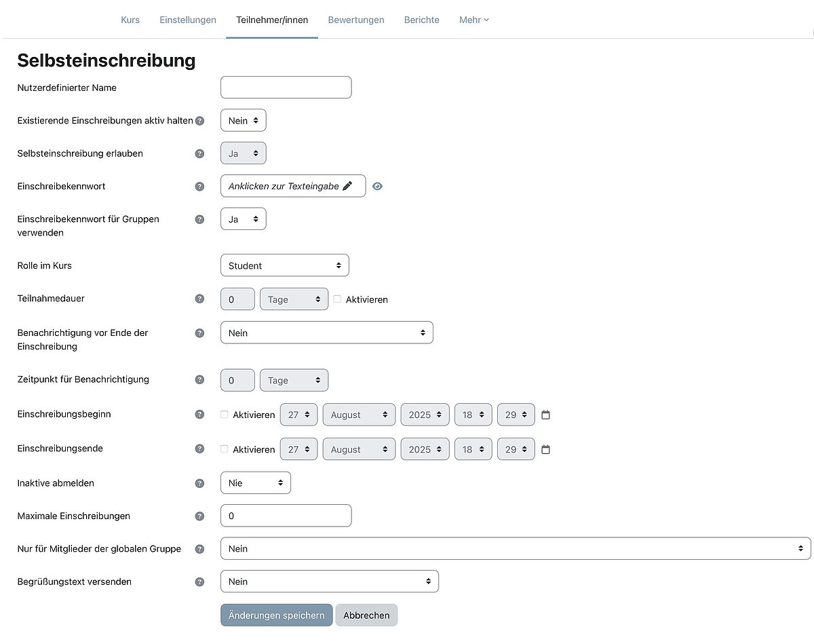This screenshot has height=644, width=814.
Task: Open Einschreibungsende minute 29 dropdown
Action: point(516,449)
